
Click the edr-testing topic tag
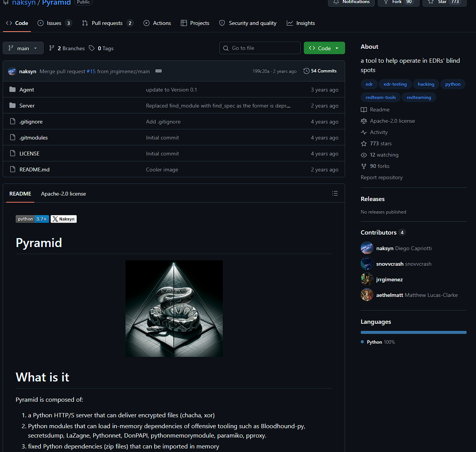[395, 84]
